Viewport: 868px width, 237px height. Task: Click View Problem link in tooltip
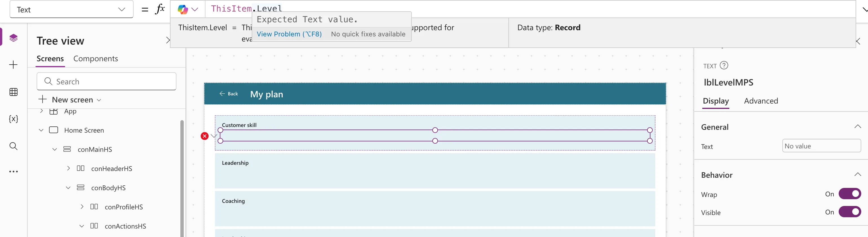pos(289,34)
